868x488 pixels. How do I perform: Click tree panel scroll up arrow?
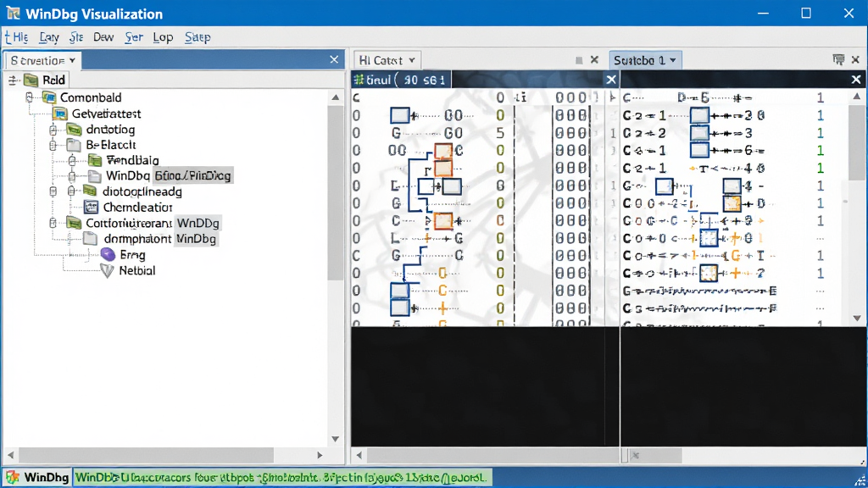coord(336,97)
